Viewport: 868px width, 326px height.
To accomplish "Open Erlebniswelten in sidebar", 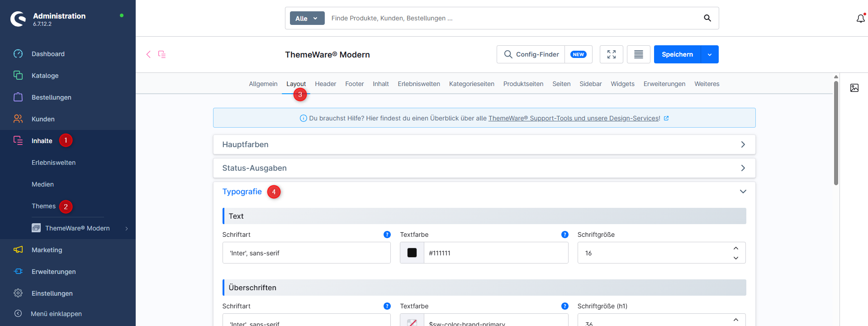I will point(53,163).
